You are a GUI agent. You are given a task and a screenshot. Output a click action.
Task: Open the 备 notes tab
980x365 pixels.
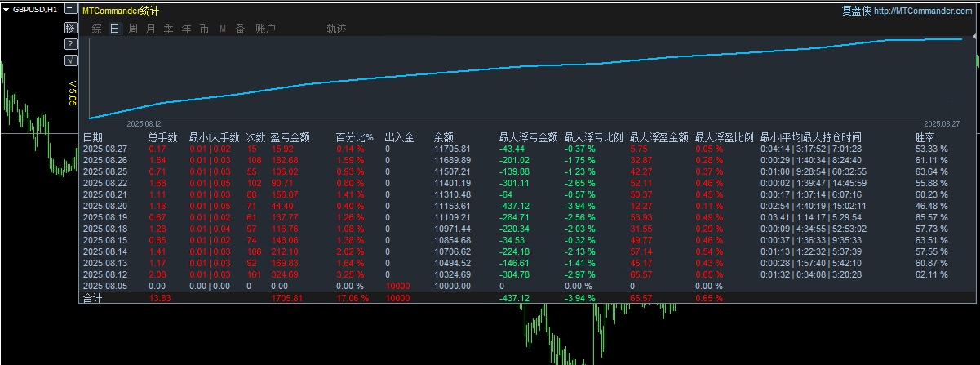[x=240, y=29]
